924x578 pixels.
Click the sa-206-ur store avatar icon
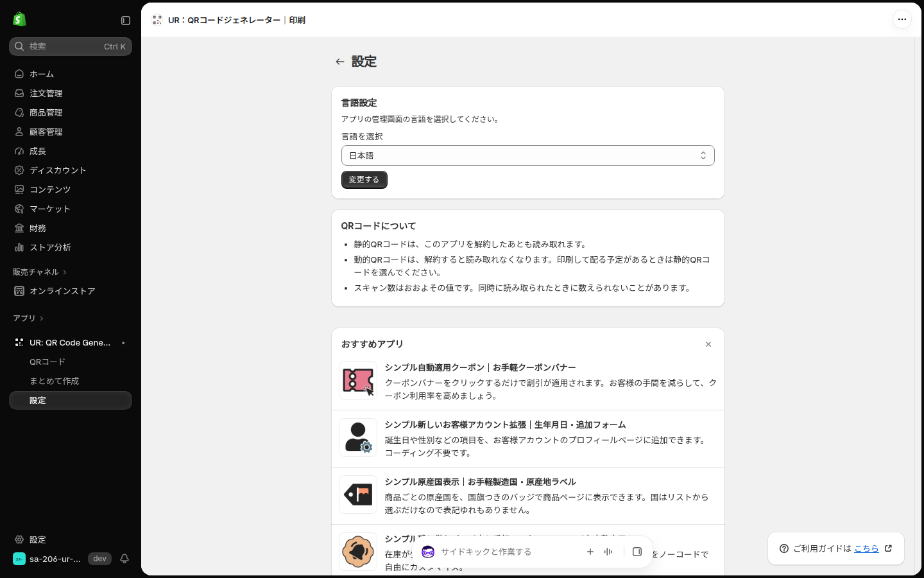pos(19,559)
